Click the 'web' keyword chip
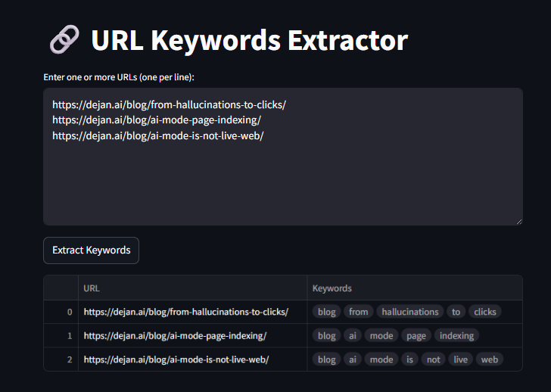Image resolution: width=551 pixels, height=392 pixels. tap(490, 359)
